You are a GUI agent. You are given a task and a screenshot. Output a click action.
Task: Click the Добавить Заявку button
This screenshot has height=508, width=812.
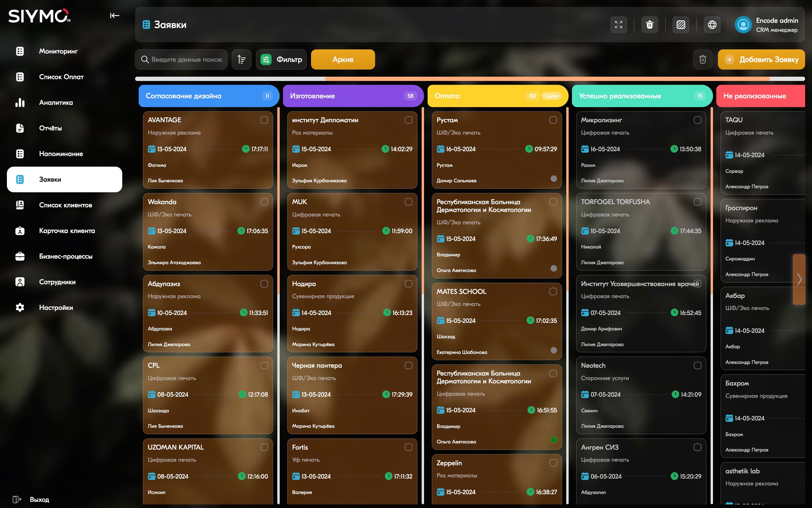click(761, 60)
